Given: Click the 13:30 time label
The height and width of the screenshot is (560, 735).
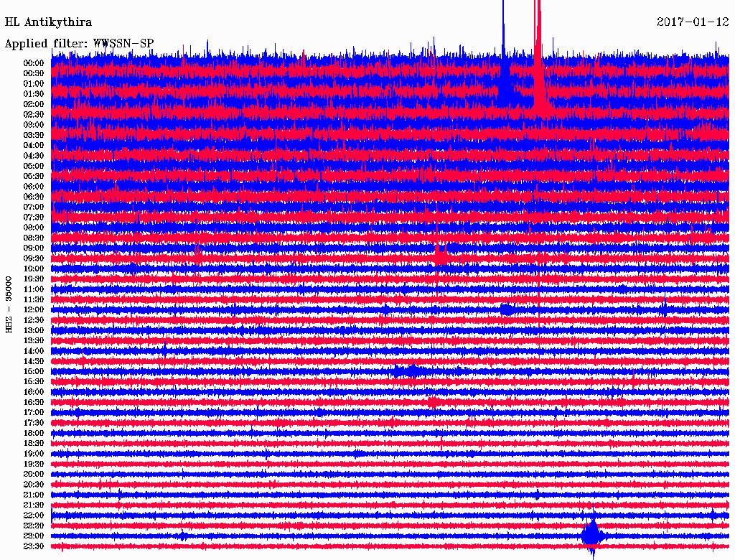Looking at the screenshot, I should tap(34, 340).
